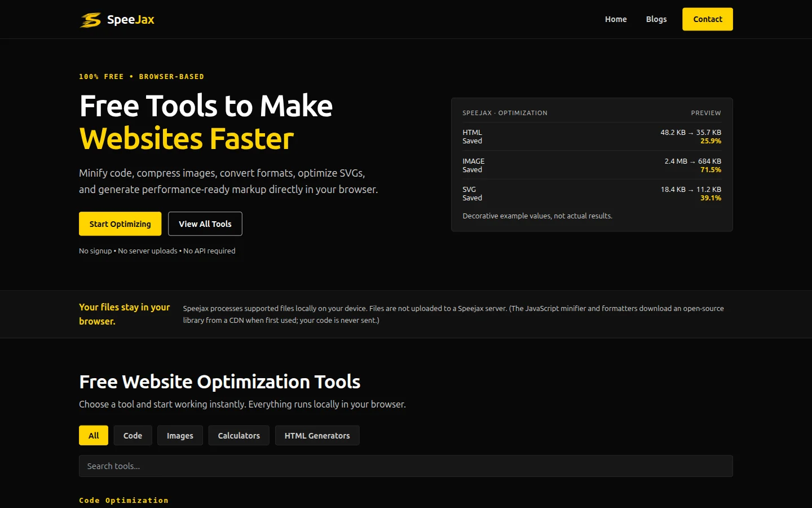812x508 pixels.
Task: Click '100% FREE • BROWSER-BASED' tagline
Action: 142,77
